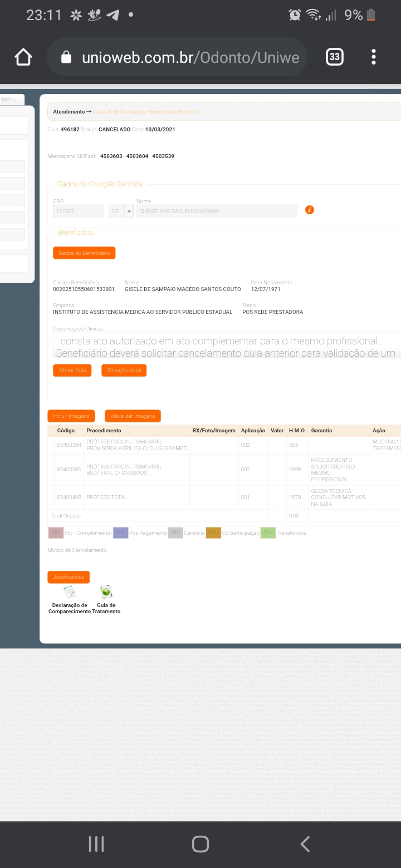Click SIOFast message number 4503539
The image size is (401, 868).
pyautogui.click(x=163, y=156)
